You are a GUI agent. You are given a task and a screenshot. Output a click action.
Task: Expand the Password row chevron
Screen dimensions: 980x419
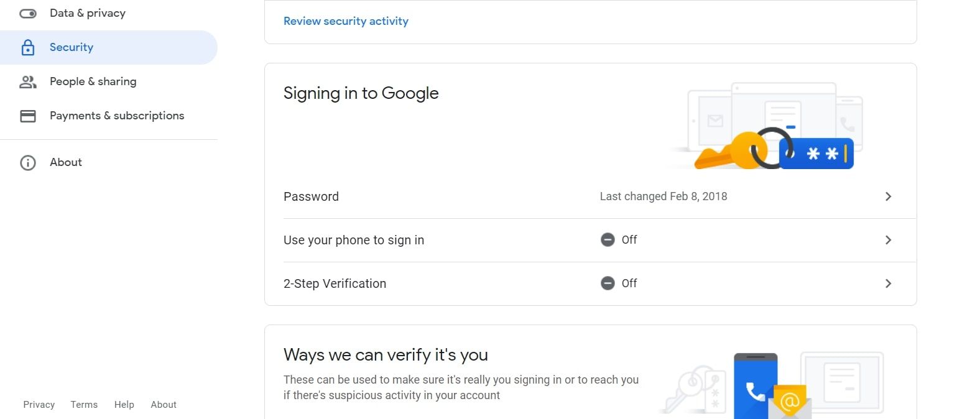(889, 196)
